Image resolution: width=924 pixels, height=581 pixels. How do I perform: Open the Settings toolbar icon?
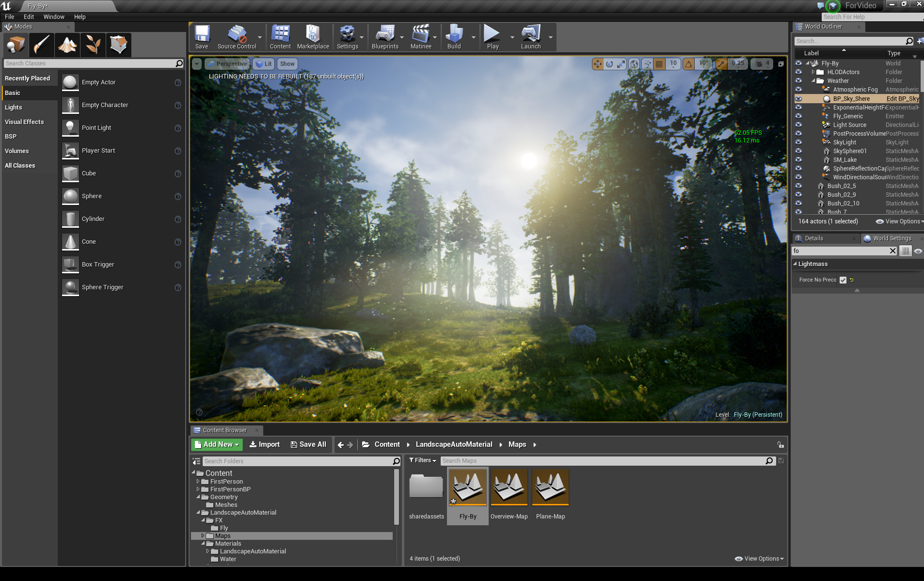(x=347, y=37)
